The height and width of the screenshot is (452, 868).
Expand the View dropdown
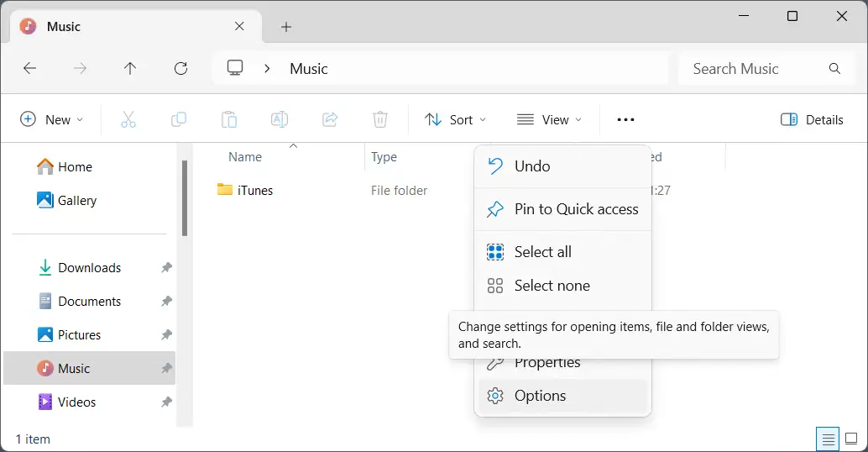(550, 119)
